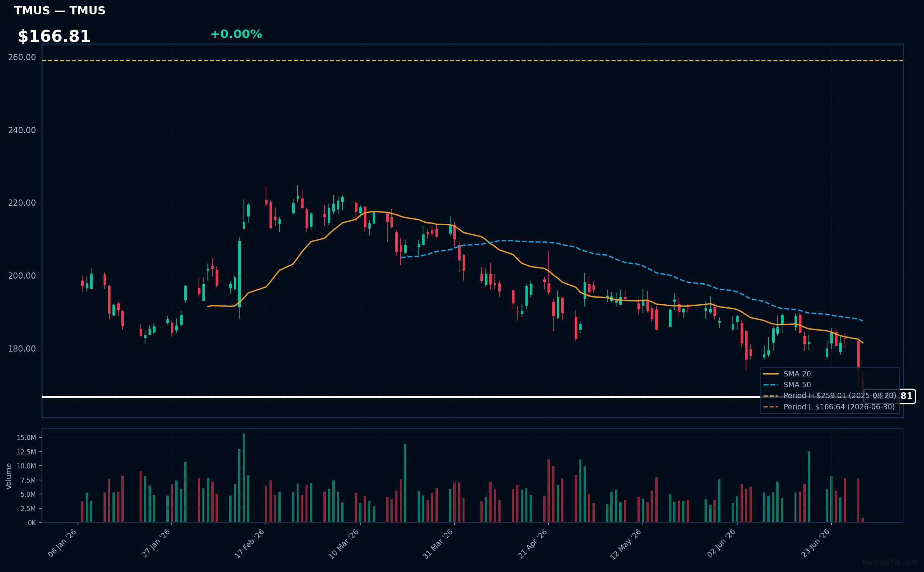Viewport: 924px width, 572px height.
Task: Click the 5.0M volume axis label
Action: point(28,494)
